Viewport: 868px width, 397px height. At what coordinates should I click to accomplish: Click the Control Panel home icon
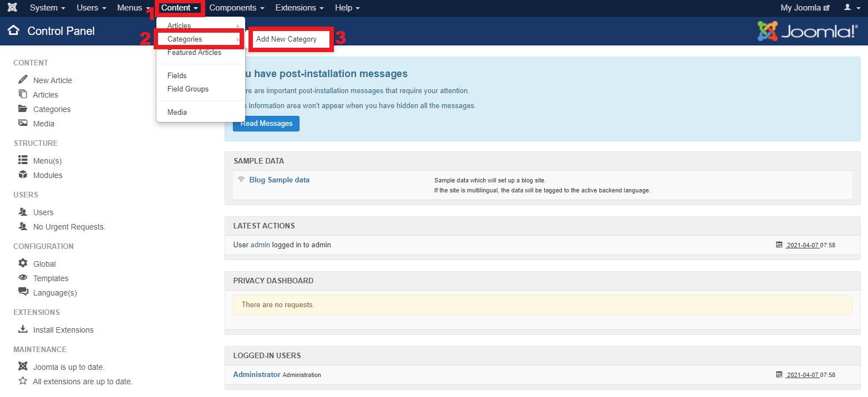[14, 31]
